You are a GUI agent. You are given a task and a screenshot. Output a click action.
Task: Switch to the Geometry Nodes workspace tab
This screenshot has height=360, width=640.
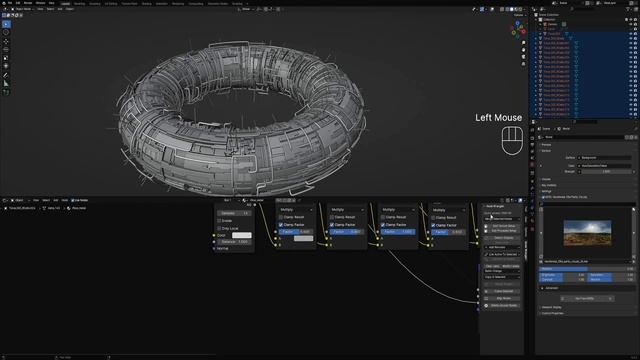point(218,3)
